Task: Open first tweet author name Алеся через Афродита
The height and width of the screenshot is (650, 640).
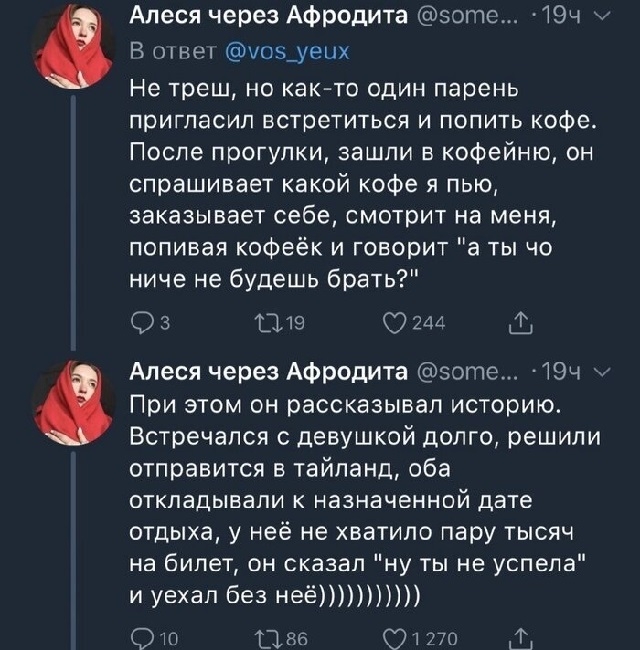Action: (269, 16)
